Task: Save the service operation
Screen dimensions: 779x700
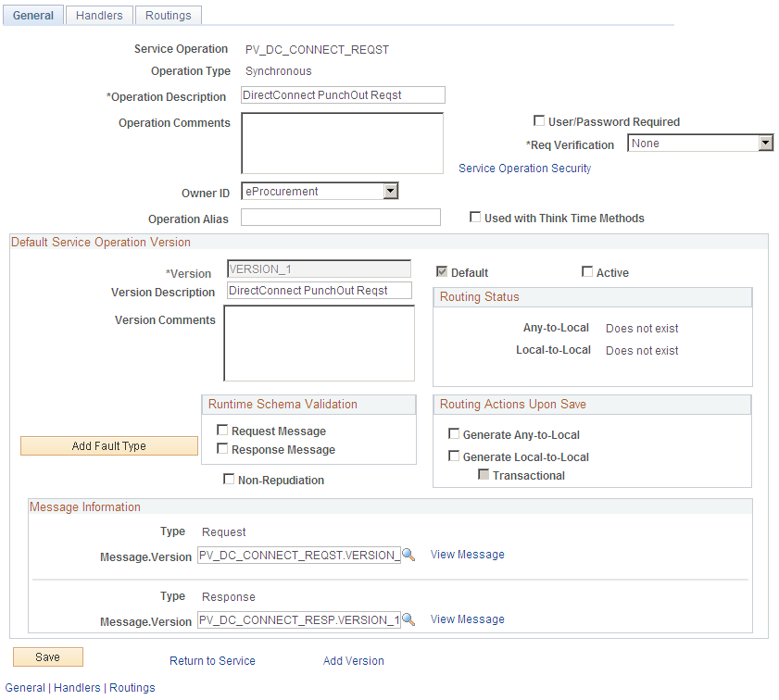Action: tap(47, 657)
